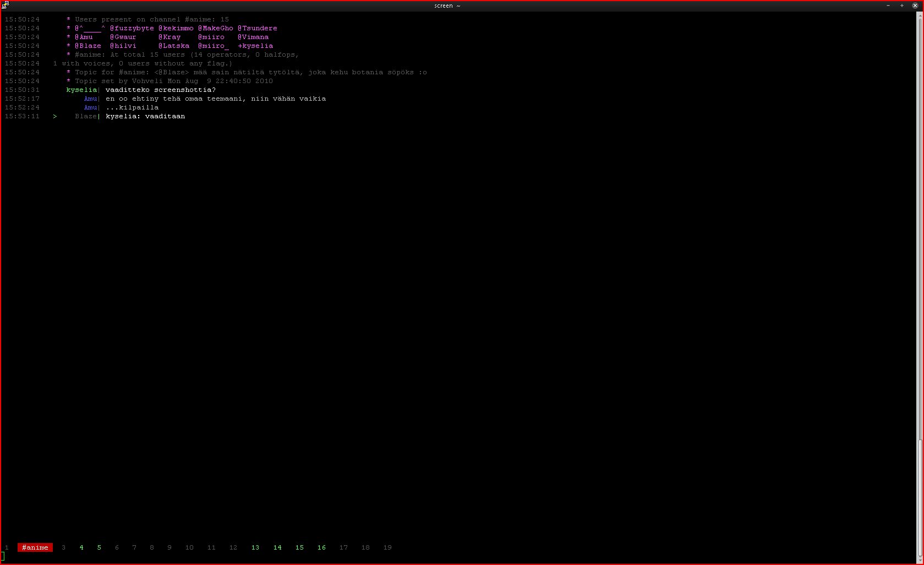Click the @fuzzybyte nickname in user list
The height and width of the screenshot is (565, 924).
pos(132,28)
